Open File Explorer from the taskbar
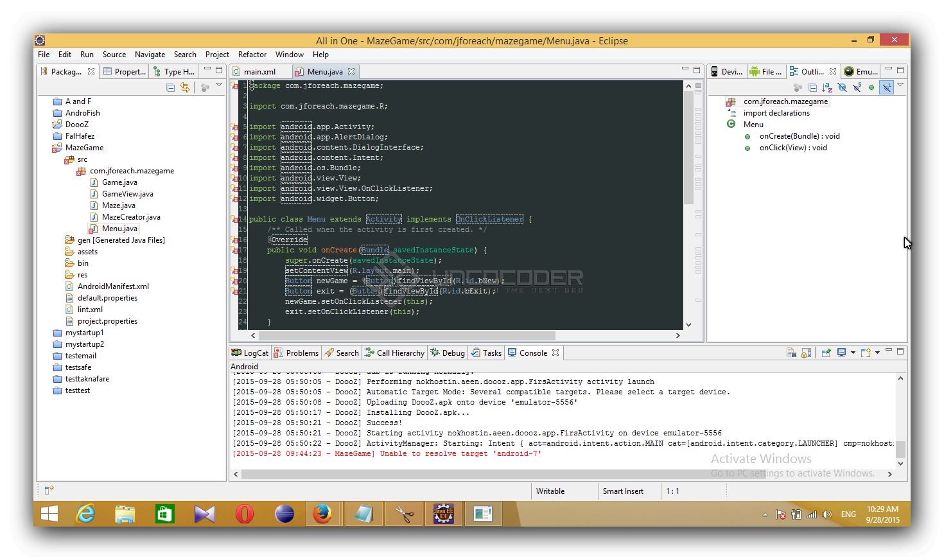The width and height of the screenshot is (944, 560). 125,514
